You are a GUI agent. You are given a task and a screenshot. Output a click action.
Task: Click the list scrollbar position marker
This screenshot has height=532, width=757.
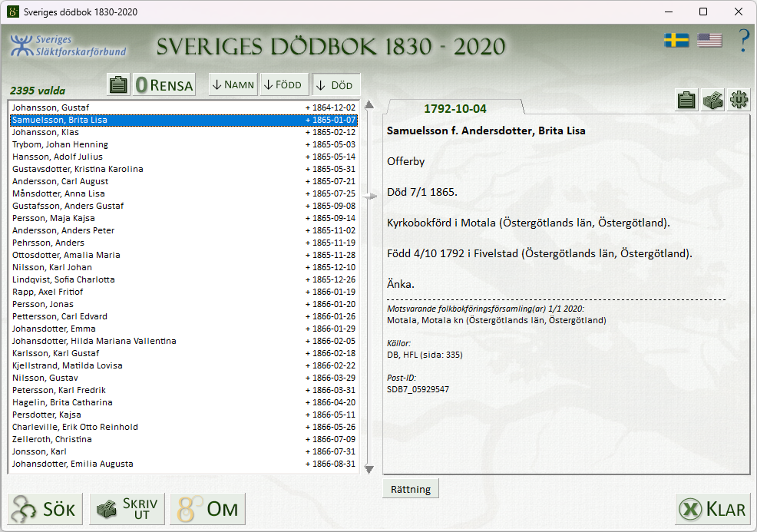tap(369, 196)
